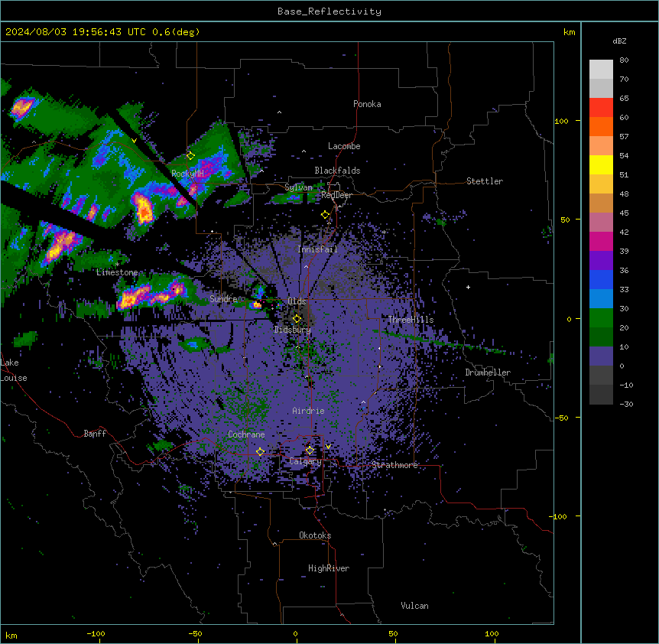Viewport: 659px width, 644px height.
Task: Click the yellow diamond marker above RockyMH
Action: (x=190, y=155)
